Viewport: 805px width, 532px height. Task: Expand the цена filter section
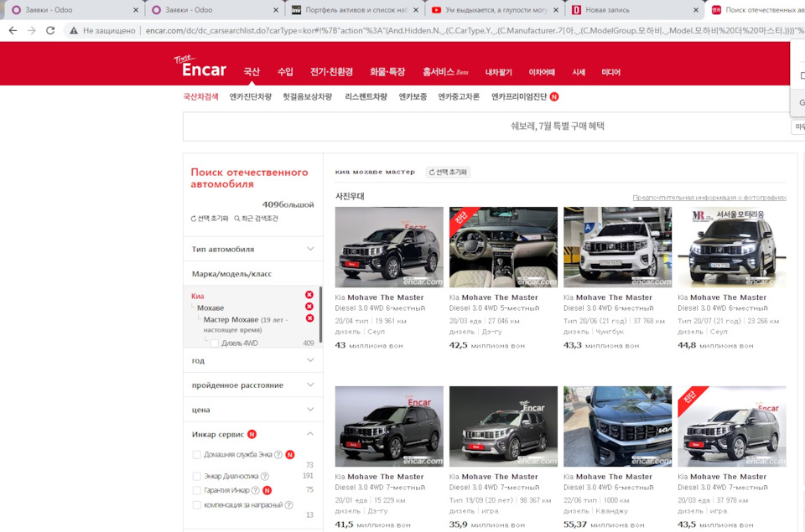pos(252,410)
